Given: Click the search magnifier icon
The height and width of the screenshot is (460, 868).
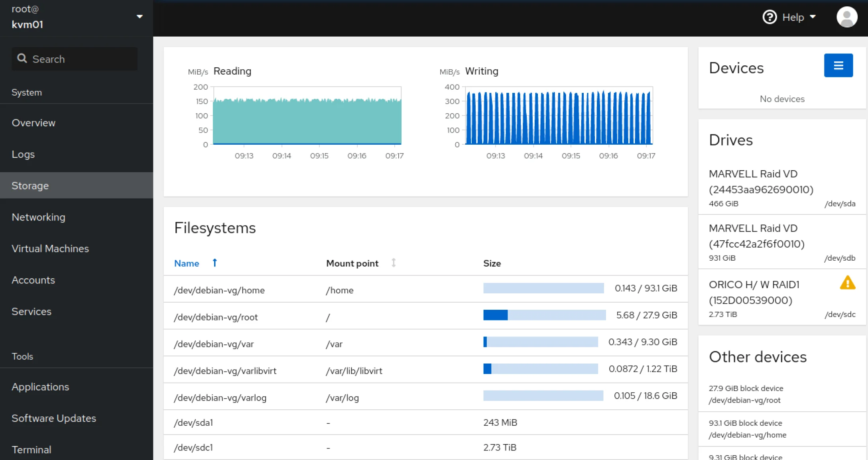Looking at the screenshot, I should pos(22,59).
